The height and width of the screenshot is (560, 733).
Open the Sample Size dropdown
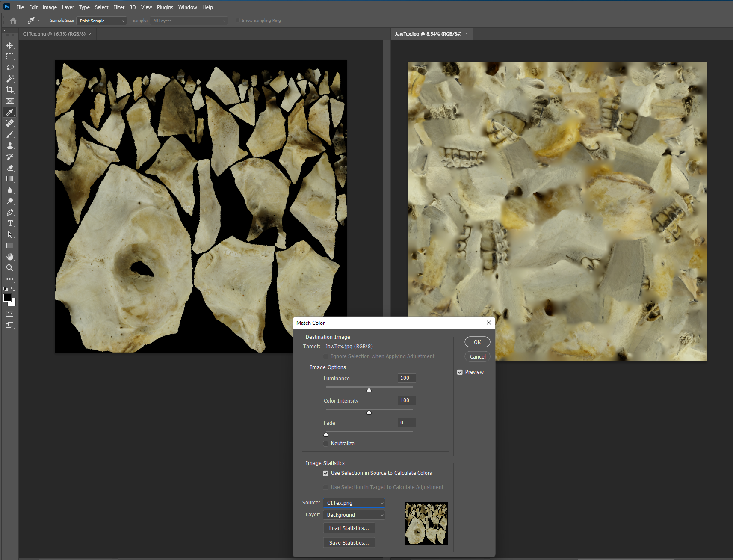point(102,21)
